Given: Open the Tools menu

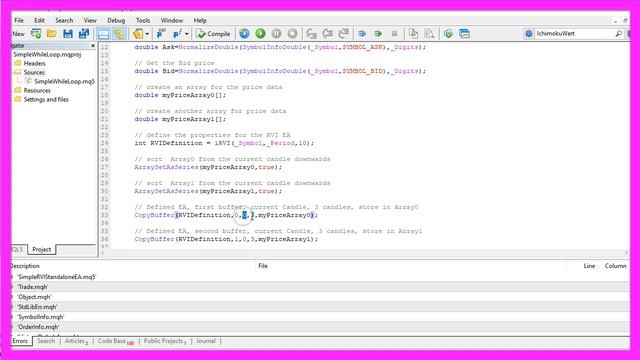Looking at the screenshot, I should click(143, 20).
